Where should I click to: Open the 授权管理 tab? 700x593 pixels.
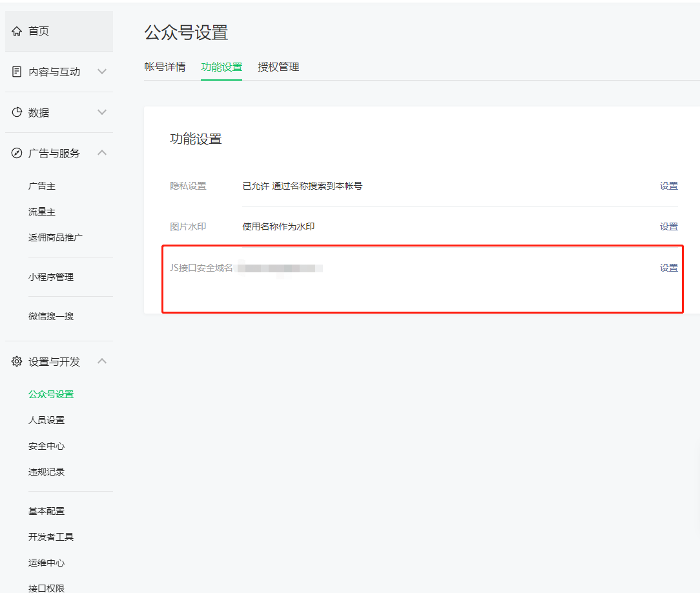(x=278, y=67)
